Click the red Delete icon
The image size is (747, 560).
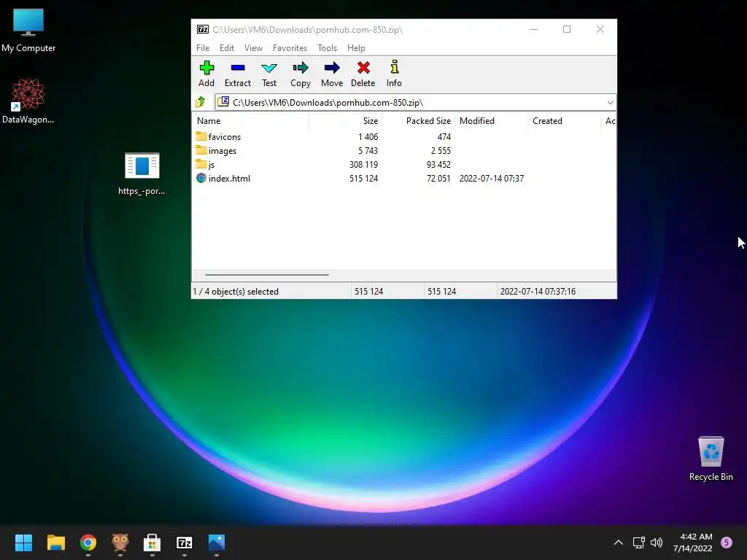[363, 68]
